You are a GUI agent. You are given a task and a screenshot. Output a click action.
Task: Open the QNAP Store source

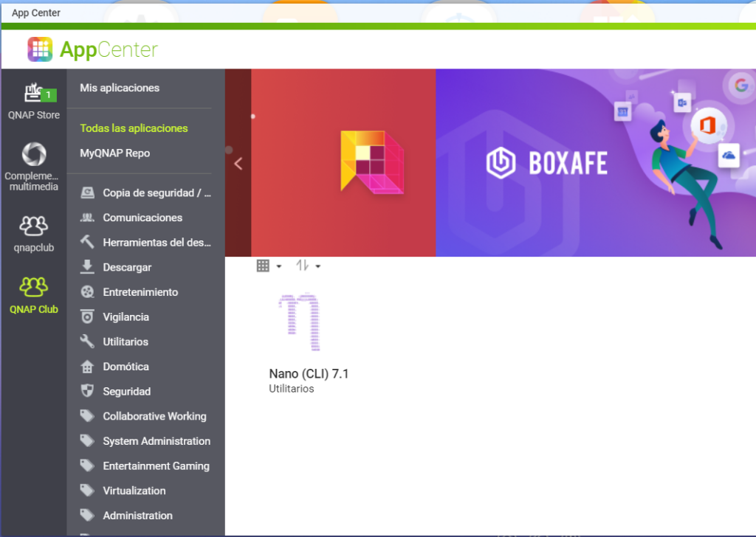tap(34, 100)
